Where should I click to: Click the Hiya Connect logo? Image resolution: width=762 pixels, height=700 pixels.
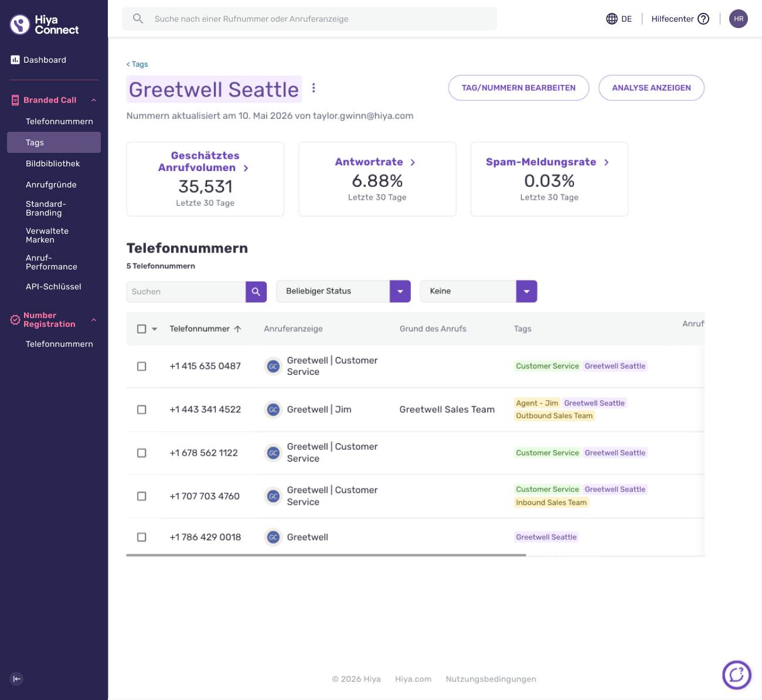(x=45, y=25)
